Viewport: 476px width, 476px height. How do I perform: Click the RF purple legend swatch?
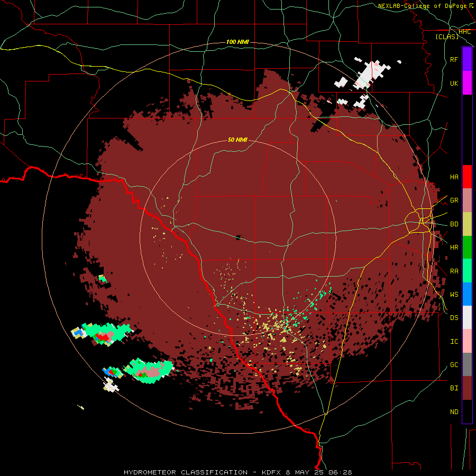click(467, 59)
